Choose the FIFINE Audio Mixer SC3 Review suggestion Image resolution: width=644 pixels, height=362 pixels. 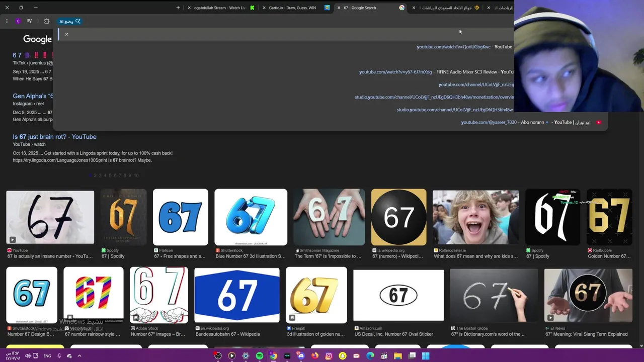click(436, 72)
